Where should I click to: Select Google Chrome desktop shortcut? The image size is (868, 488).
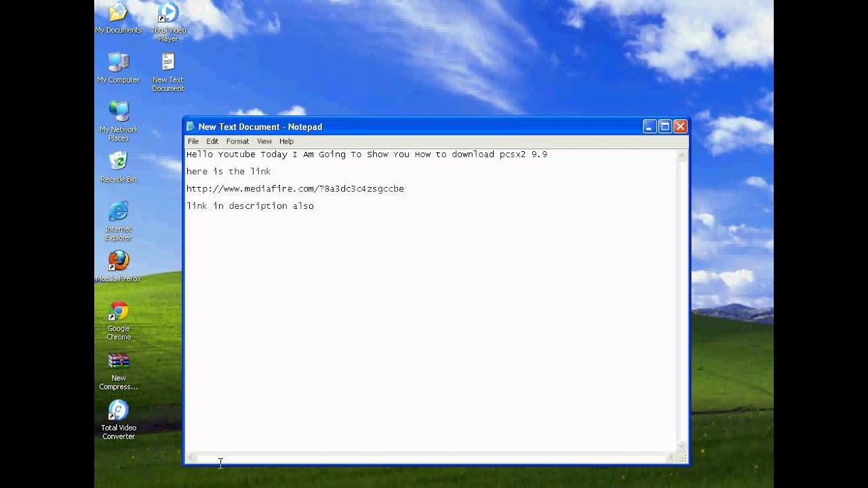click(x=119, y=321)
